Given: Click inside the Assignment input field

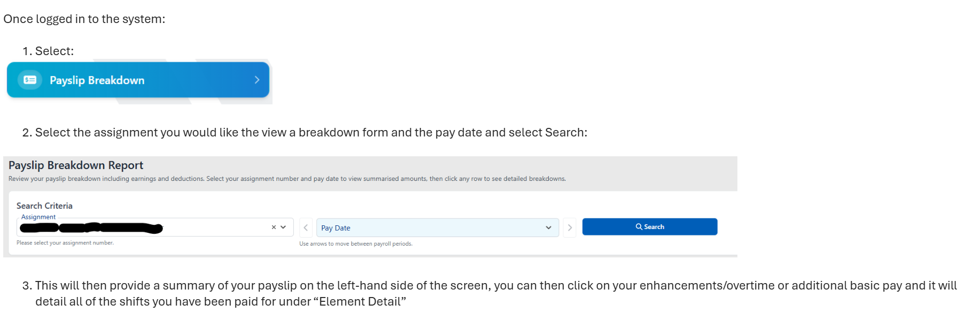Looking at the screenshot, I should point(214,227).
